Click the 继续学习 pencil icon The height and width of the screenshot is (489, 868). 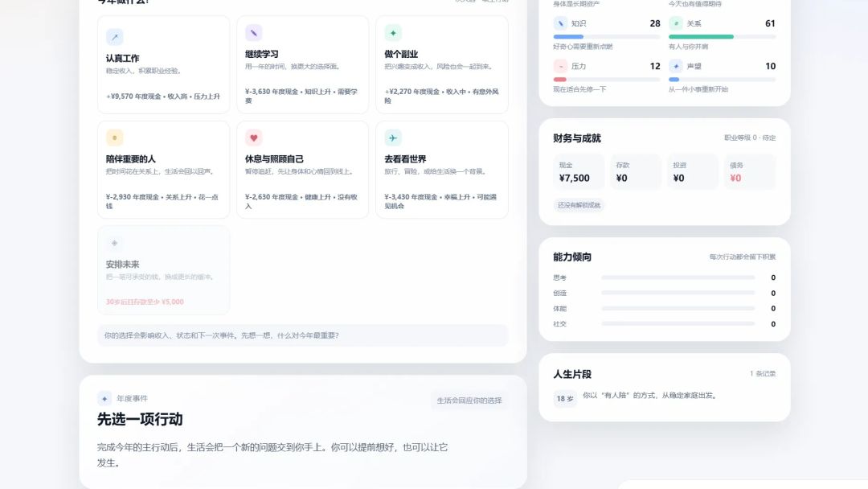253,33
